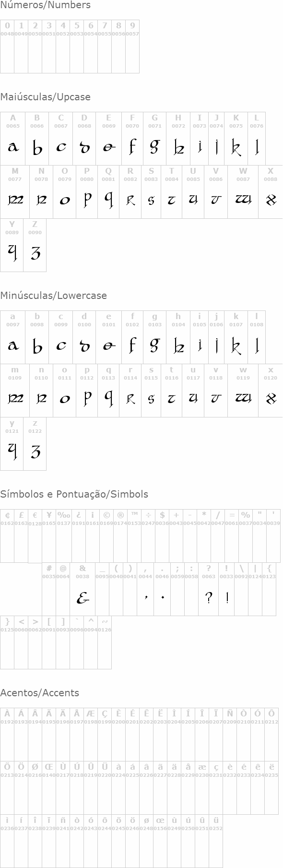
Task: Click the ampersand glyph cell 0038
Action: pyautogui.click(x=83, y=589)
